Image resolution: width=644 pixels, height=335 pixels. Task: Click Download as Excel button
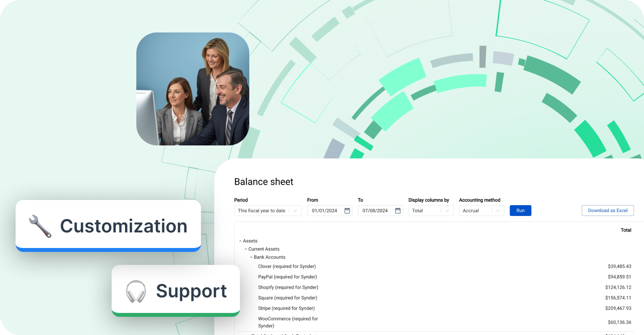coord(608,211)
